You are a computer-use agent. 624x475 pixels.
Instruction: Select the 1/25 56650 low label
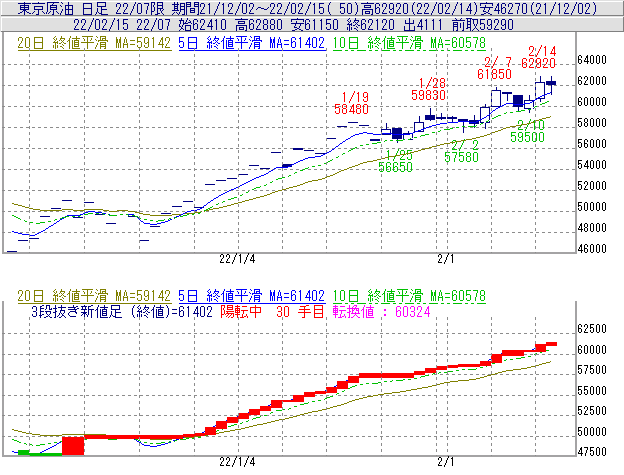coord(395,161)
